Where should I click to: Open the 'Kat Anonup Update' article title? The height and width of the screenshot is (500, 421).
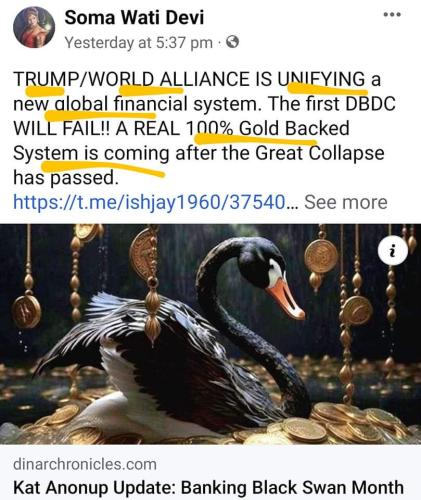coord(208,488)
